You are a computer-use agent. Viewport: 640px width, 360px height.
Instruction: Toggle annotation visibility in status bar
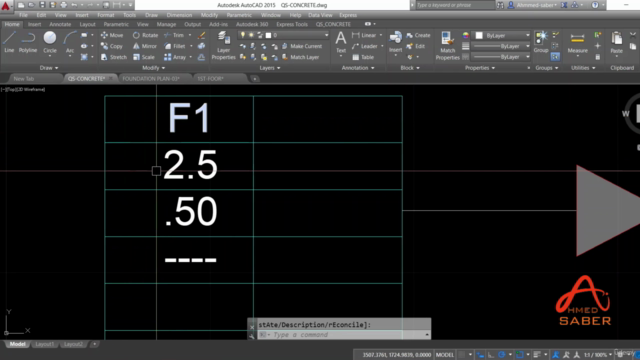tap(556, 355)
